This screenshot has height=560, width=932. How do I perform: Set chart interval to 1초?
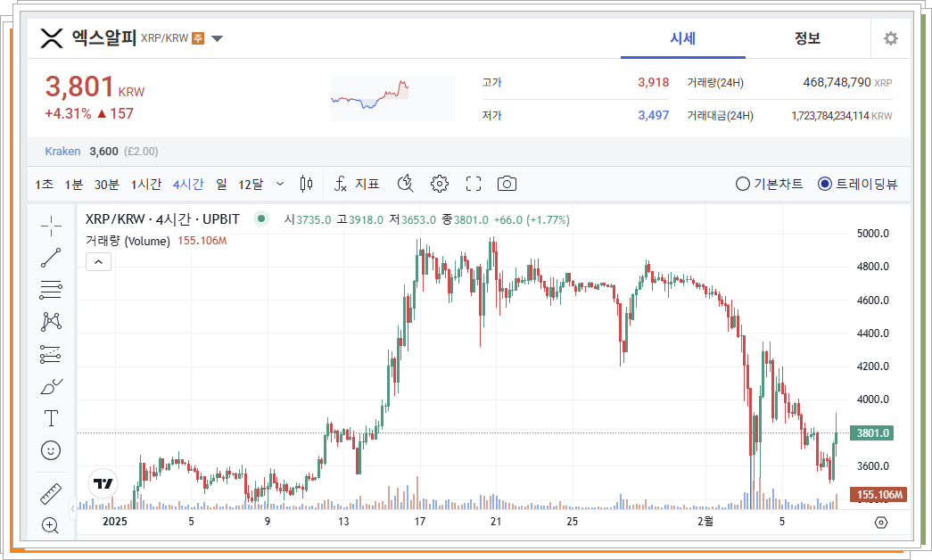coord(44,185)
